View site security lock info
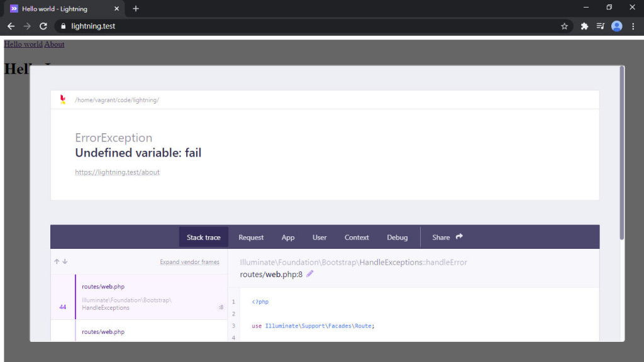 [x=64, y=26]
